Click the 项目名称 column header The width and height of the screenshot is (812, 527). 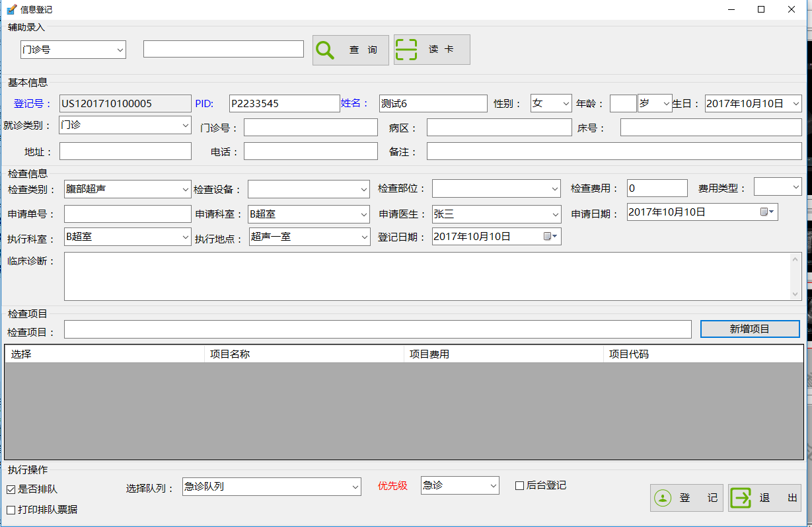coord(304,354)
